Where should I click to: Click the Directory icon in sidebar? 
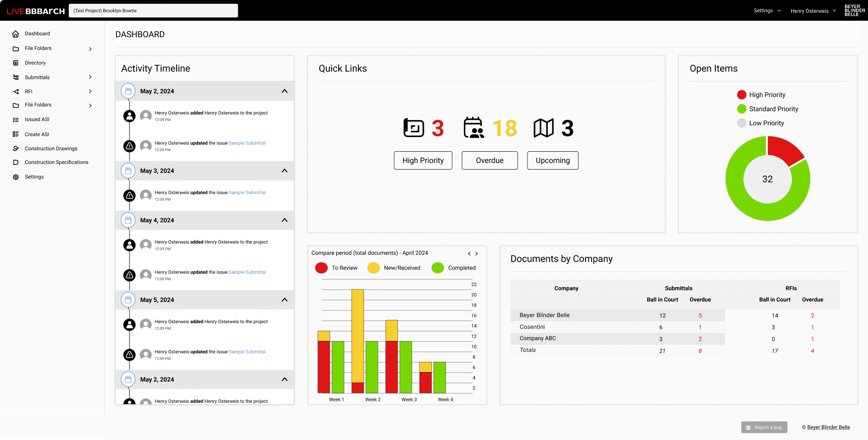tap(16, 63)
